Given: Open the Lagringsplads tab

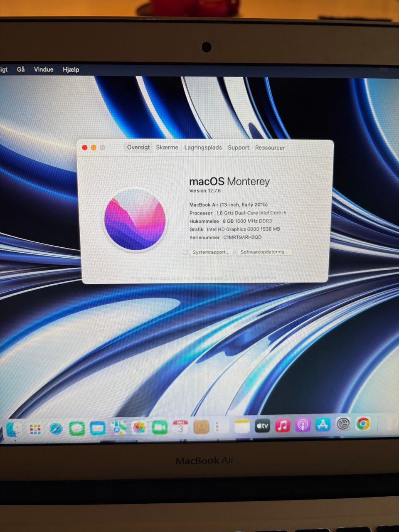Looking at the screenshot, I should (x=203, y=148).
